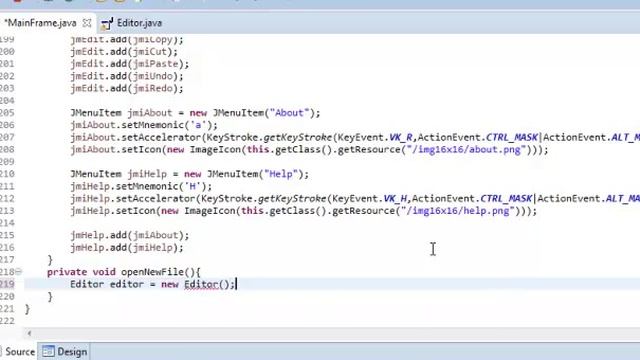Place cursor on jmEdit.add(jmiUndo); line
Viewport: 640px width, 360px height.
click(127, 76)
